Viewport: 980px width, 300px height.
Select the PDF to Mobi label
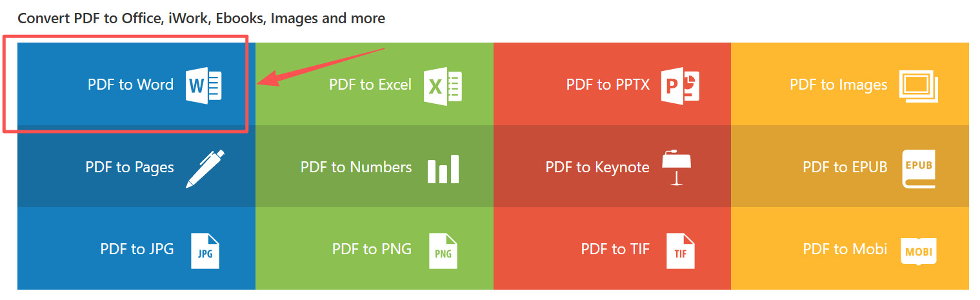pyautogui.click(x=845, y=248)
